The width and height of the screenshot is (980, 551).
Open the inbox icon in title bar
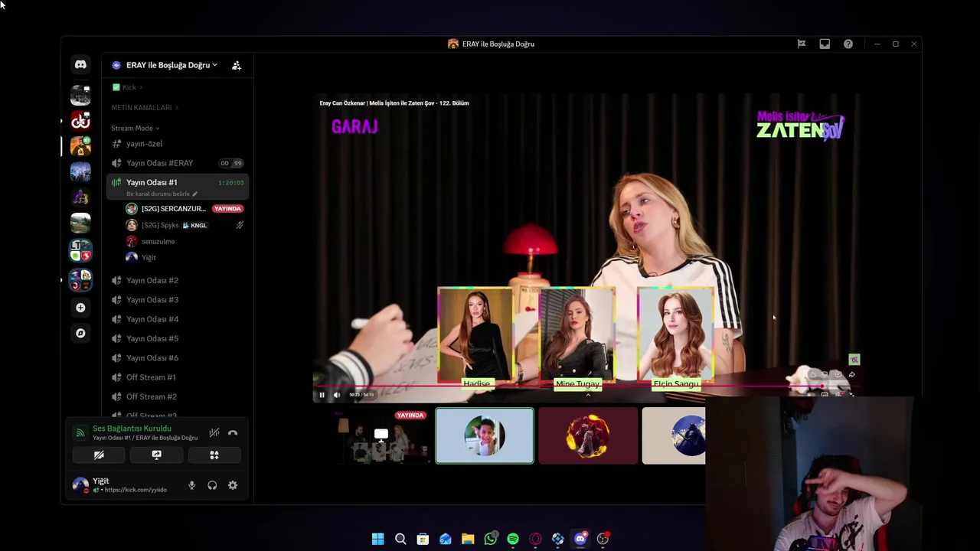[825, 44]
